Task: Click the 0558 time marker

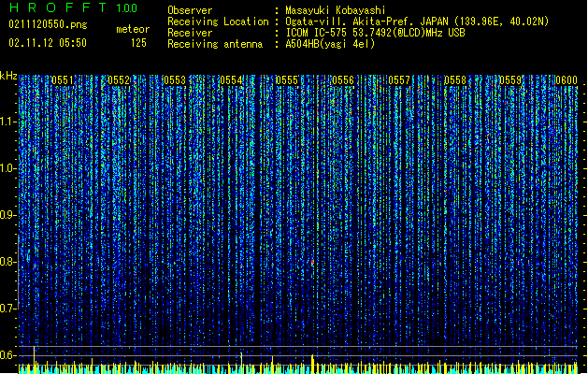Action: (455, 80)
